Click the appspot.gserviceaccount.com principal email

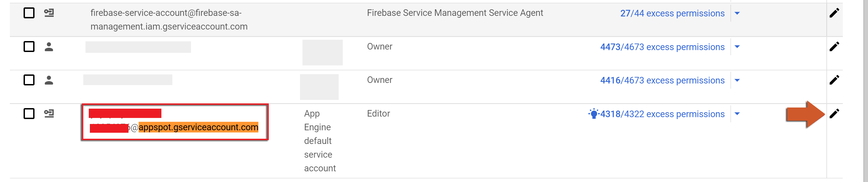[198, 127]
